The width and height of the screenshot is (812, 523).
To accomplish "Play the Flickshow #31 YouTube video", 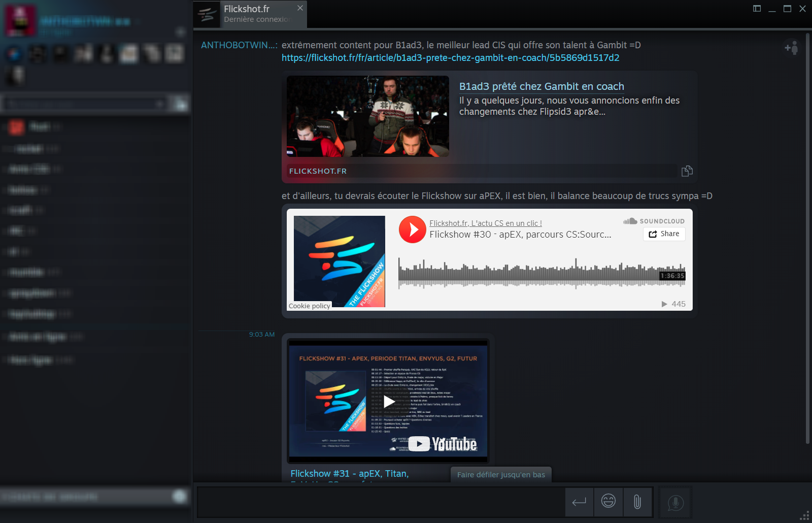I will (389, 401).
